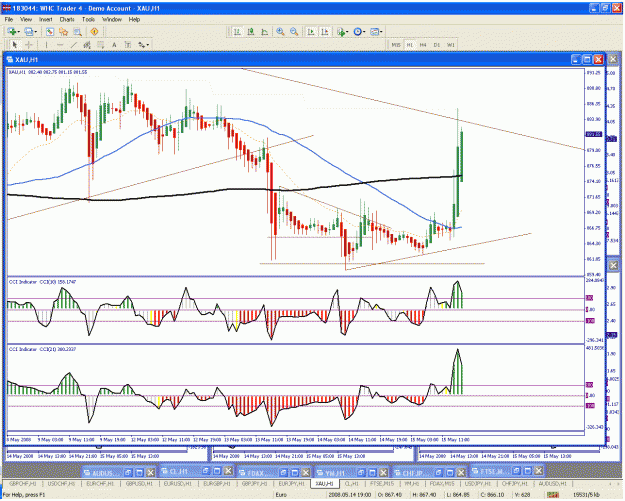
Task: Switch timeframe to D1
Action: 437,45
